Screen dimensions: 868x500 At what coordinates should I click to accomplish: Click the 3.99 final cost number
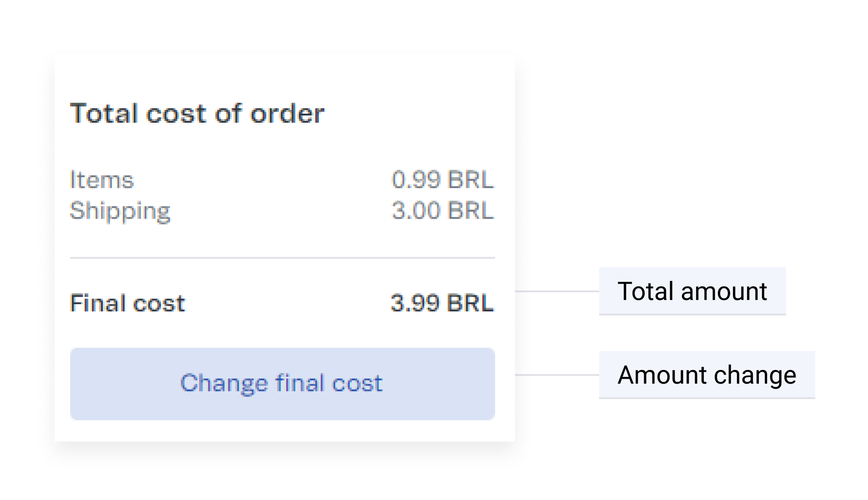415,303
